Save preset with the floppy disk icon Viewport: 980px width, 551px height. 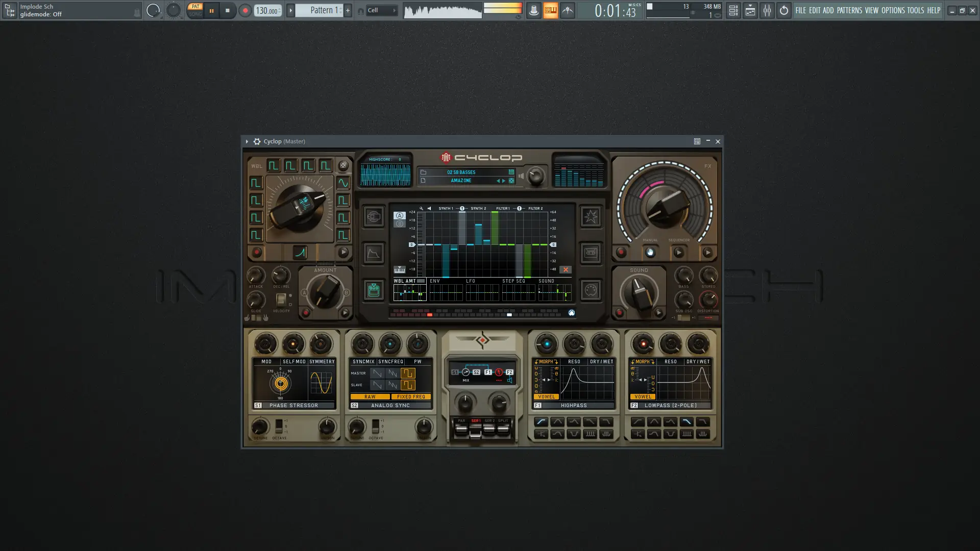(511, 172)
